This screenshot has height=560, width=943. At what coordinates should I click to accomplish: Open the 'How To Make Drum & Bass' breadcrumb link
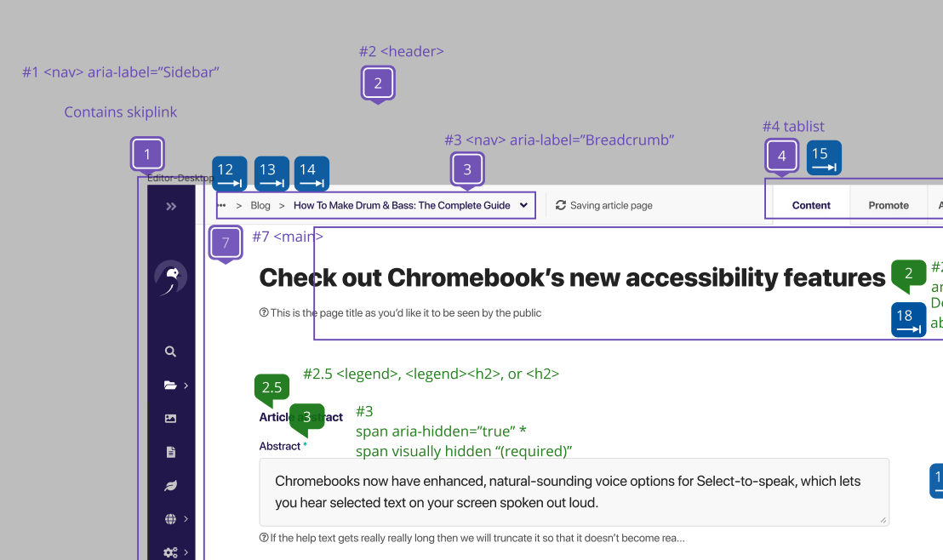tap(402, 205)
